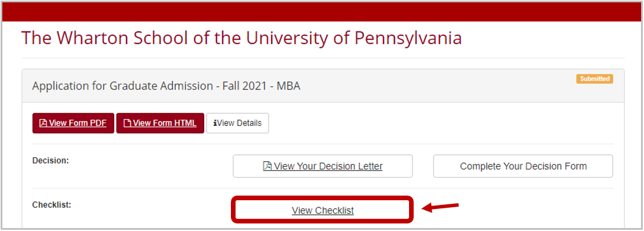Click the Wharton School page title
644x231 pixels.
(x=241, y=38)
